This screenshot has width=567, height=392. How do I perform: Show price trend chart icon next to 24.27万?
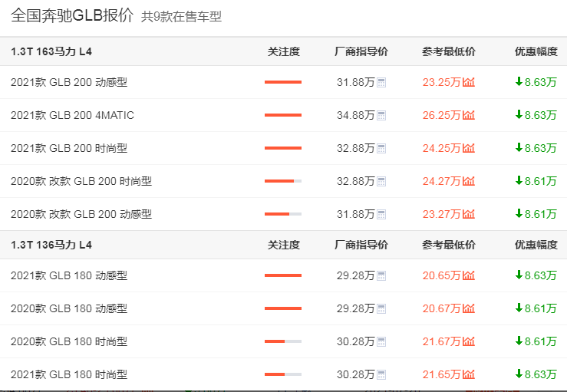pos(469,181)
